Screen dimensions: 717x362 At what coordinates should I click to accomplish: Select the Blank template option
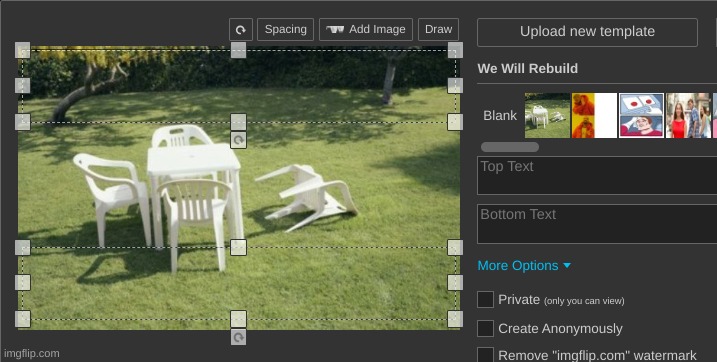pyautogui.click(x=500, y=116)
